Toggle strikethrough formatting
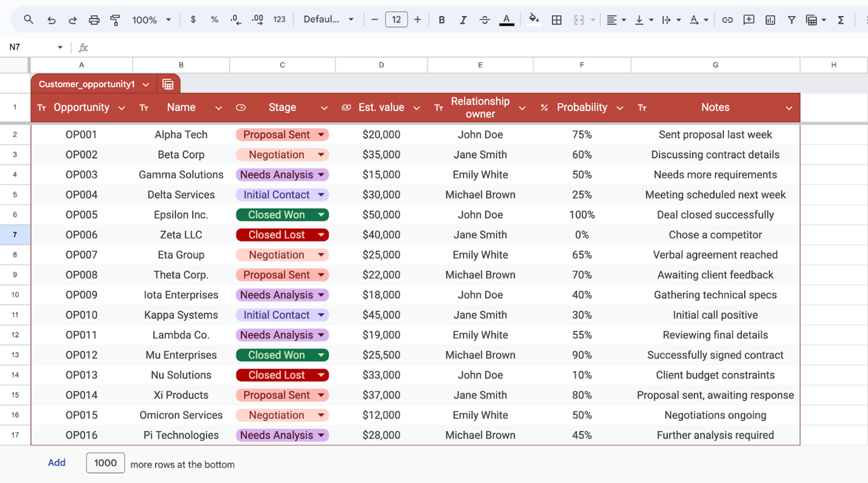The width and height of the screenshot is (868, 483). point(485,20)
